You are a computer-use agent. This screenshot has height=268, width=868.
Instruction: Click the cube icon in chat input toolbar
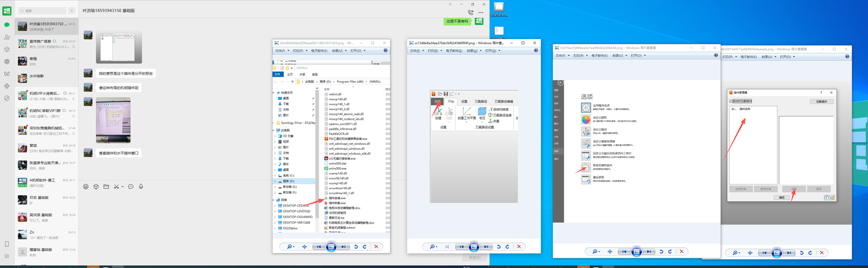point(96,187)
